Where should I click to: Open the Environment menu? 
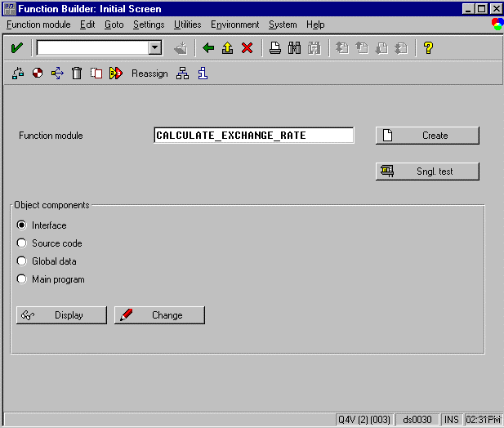point(234,25)
